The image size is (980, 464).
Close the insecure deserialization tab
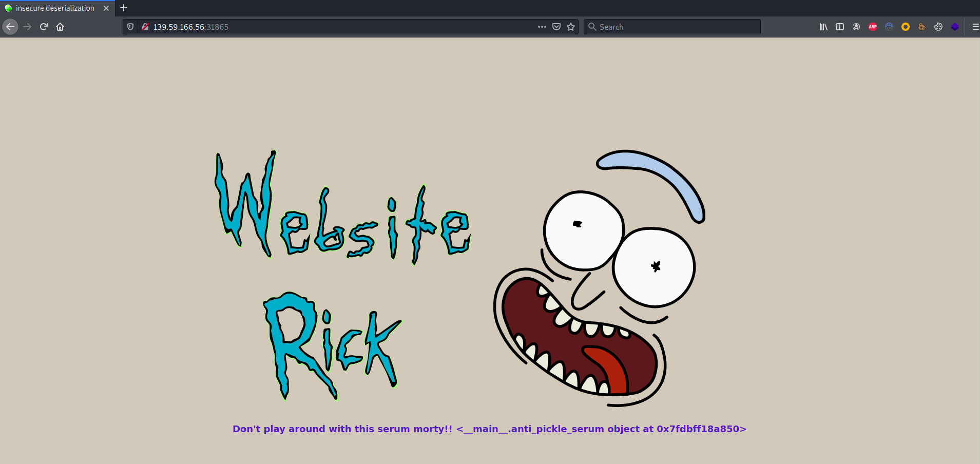click(106, 8)
